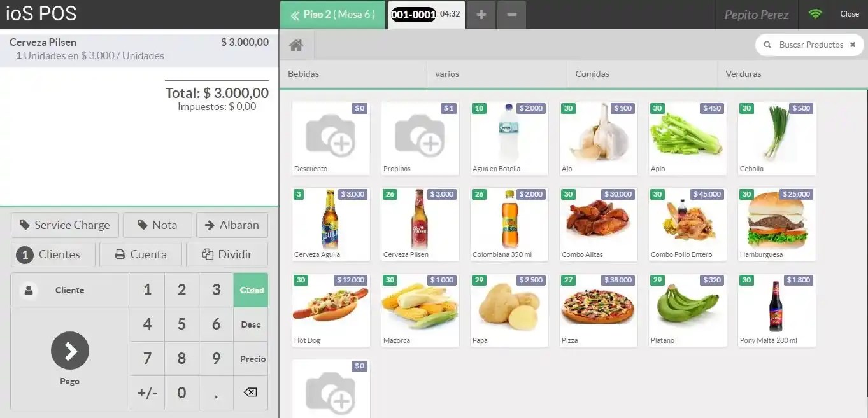868x418 pixels.
Task: Click the Cuenta print bill button
Action: [x=141, y=254]
